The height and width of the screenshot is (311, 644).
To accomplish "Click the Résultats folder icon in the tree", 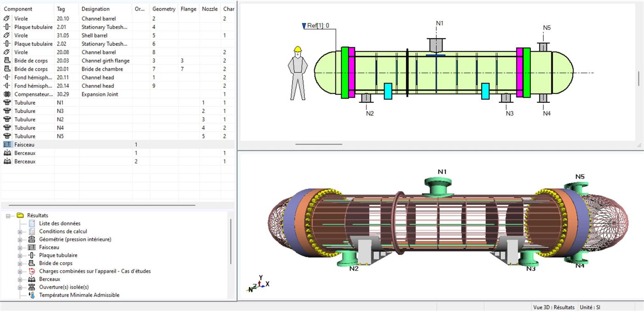I will (20, 215).
